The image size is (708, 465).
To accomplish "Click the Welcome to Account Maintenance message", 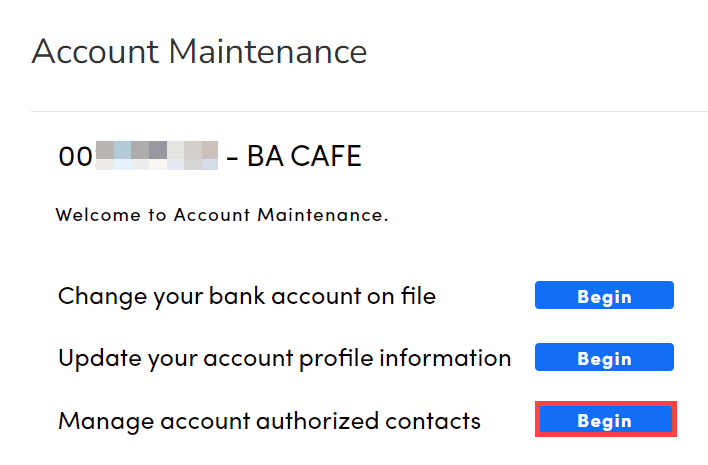I will [x=222, y=215].
